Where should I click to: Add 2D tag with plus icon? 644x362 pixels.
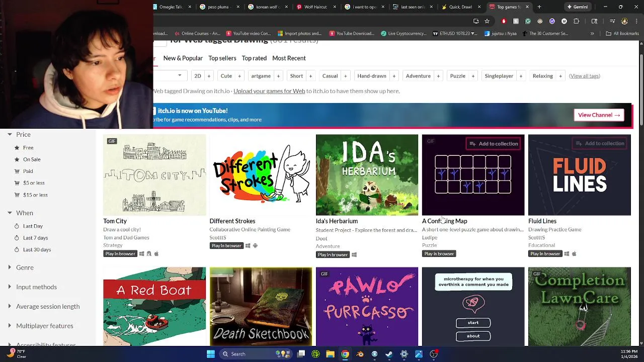click(x=209, y=76)
